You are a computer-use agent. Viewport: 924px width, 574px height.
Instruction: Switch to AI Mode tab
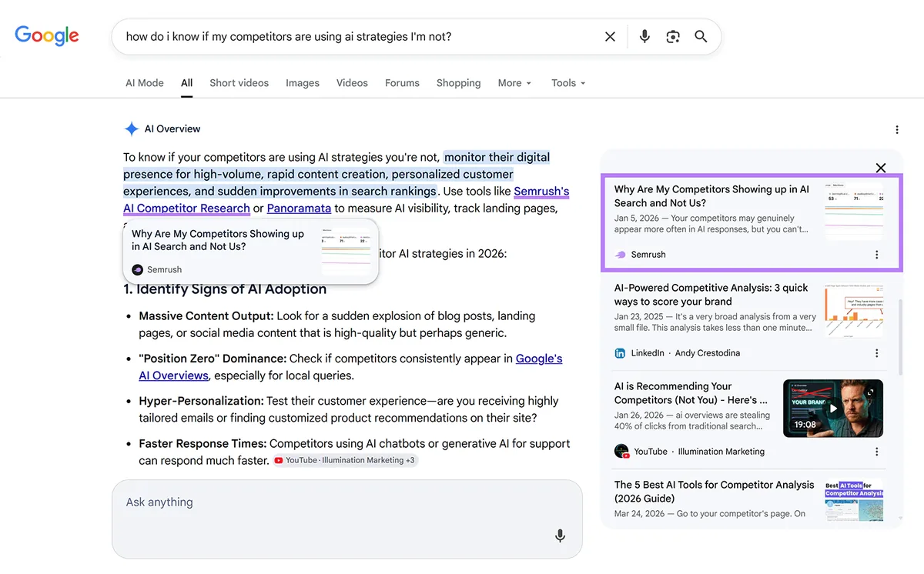click(x=145, y=83)
